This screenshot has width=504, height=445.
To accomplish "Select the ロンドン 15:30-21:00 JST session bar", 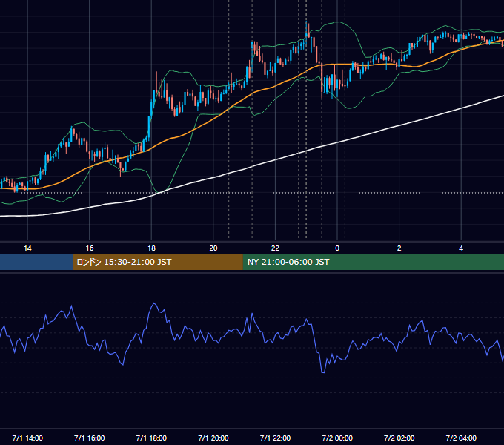I will [157, 262].
